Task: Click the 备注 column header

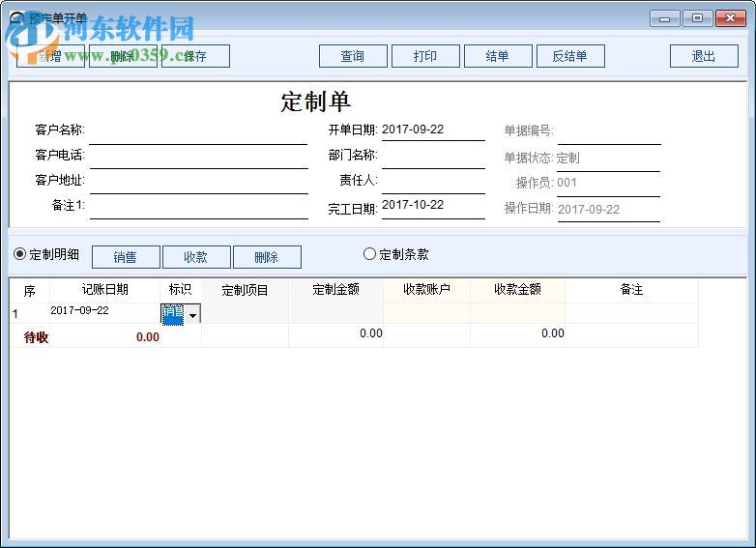Action: tap(631, 290)
